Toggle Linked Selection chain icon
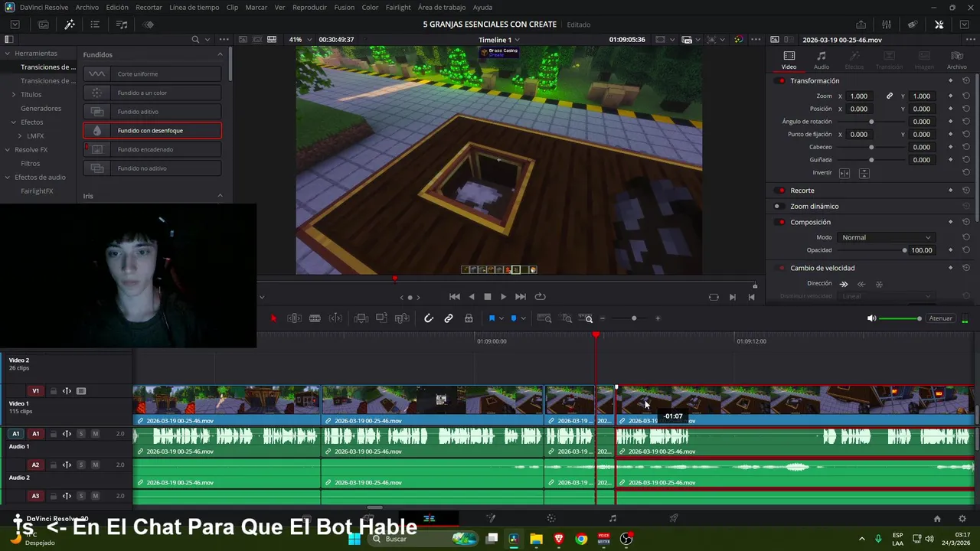Screen dimensions: 980x551 click(x=449, y=318)
